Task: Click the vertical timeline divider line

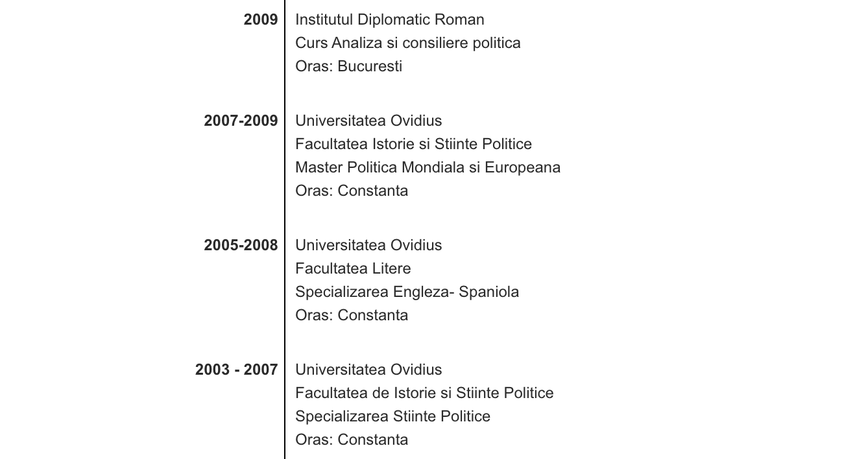Action: coord(285,230)
